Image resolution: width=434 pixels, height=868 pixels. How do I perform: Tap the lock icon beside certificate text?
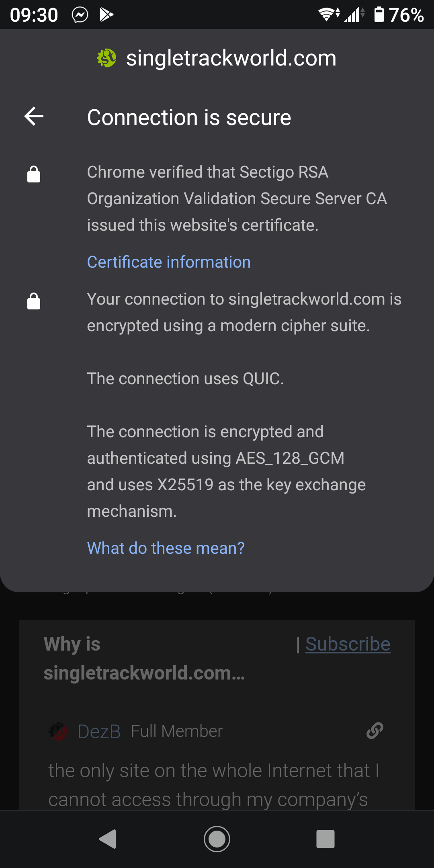click(34, 174)
